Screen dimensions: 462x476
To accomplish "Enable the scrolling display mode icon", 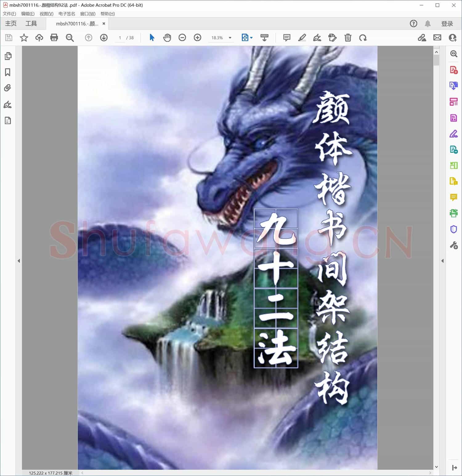I will [264, 38].
